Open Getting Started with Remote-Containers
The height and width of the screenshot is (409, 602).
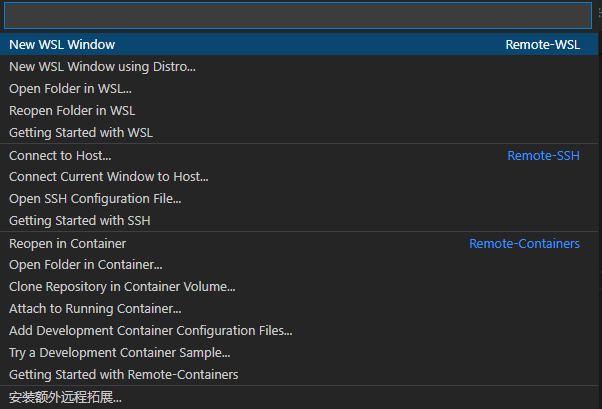(123, 375)
